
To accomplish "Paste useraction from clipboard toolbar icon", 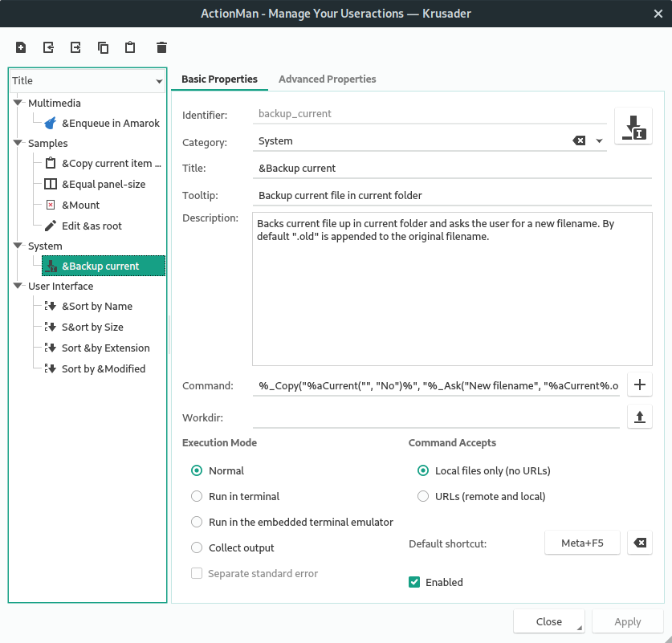I will [x=130, y=47].
